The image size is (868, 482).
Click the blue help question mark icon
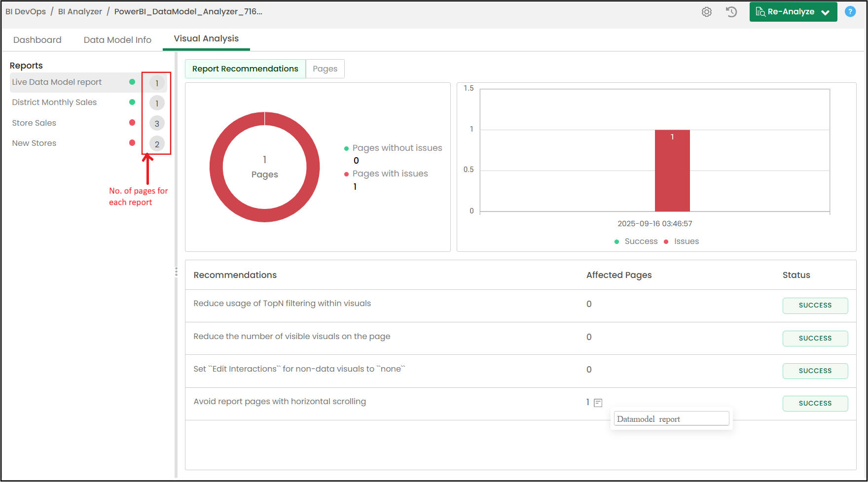point(850,11)
